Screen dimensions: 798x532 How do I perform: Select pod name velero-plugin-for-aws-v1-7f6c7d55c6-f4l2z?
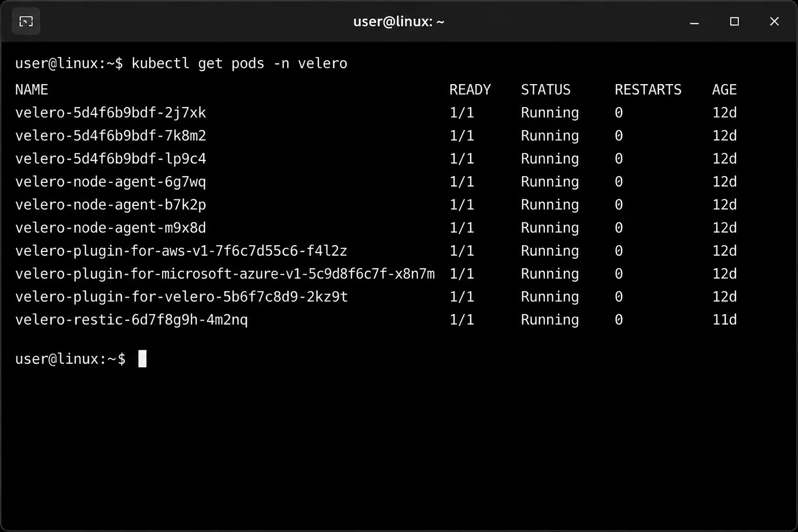point(181,251)
